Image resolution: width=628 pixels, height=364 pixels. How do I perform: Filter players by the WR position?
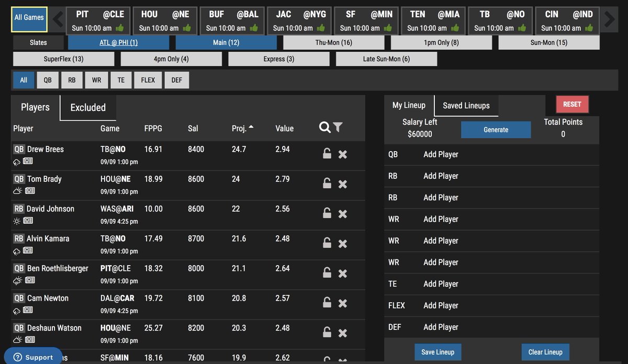click(x=96, y=80)
